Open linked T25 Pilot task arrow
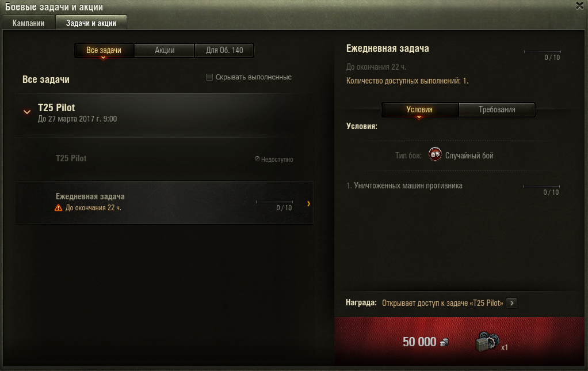 point(511,303)
